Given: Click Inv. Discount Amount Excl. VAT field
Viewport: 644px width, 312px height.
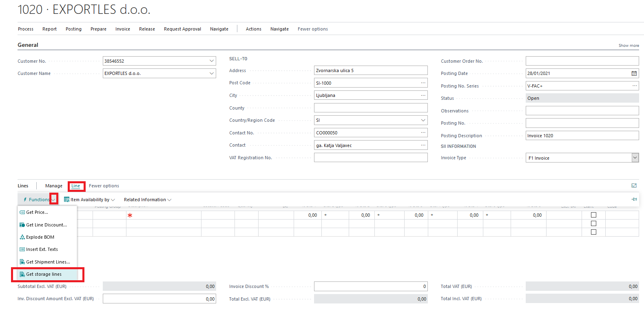Looking at the screenshot, I should (159, 299).
